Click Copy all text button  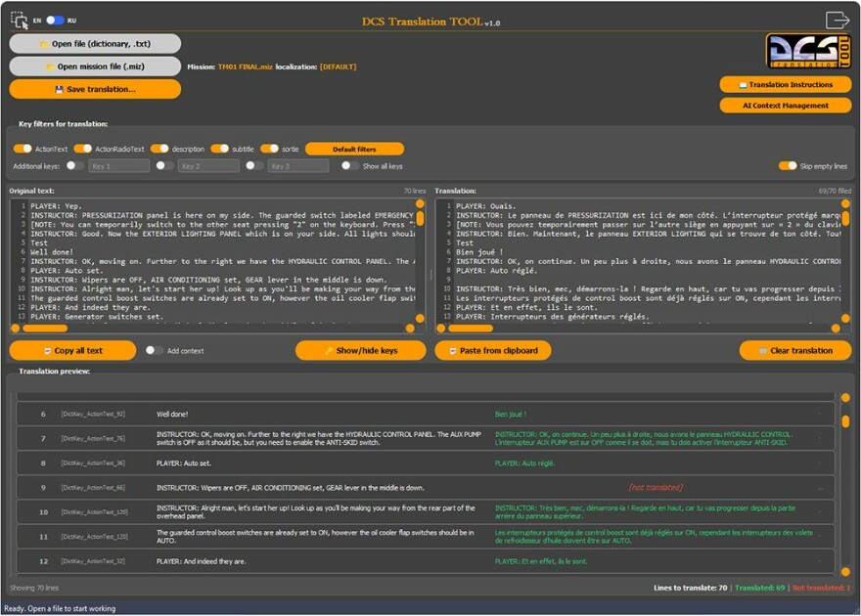(72, 350)
